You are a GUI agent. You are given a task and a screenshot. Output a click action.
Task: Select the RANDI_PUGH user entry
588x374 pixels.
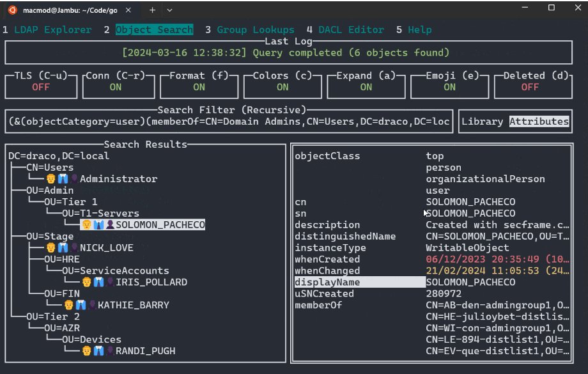pyautogui.click(x=146, y=351)
